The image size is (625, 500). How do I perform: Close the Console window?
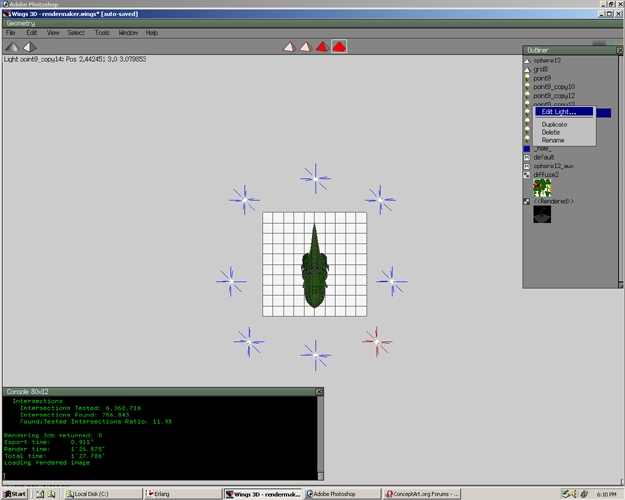coord(319,392)
